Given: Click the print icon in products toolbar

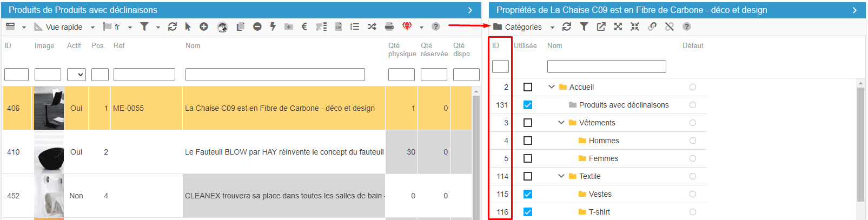Looking at the screenshot, I should [389, 26].
